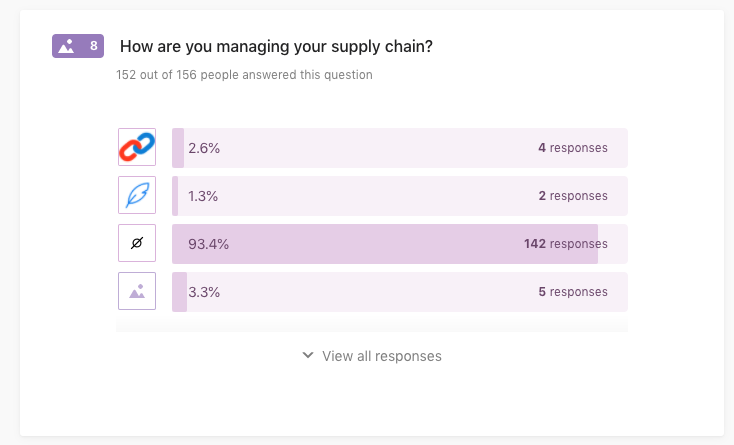Click the 2.6% percentage label
Image resolution: width=734 pixels, height=445 pixels.
click(x=204, y=148)
